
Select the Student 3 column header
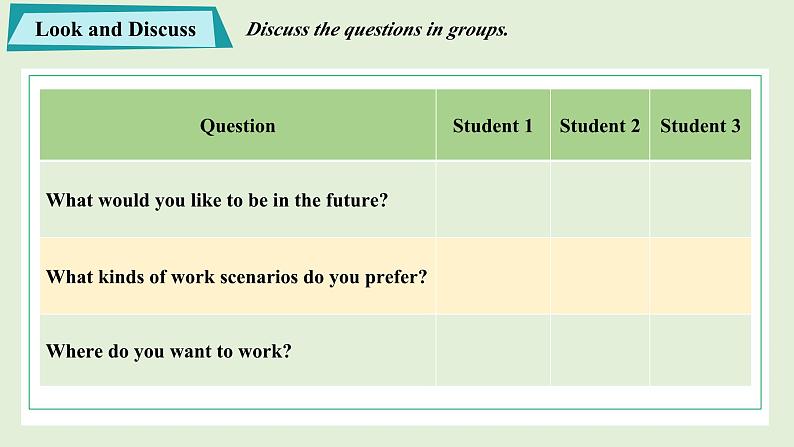[x=700, y=125]
